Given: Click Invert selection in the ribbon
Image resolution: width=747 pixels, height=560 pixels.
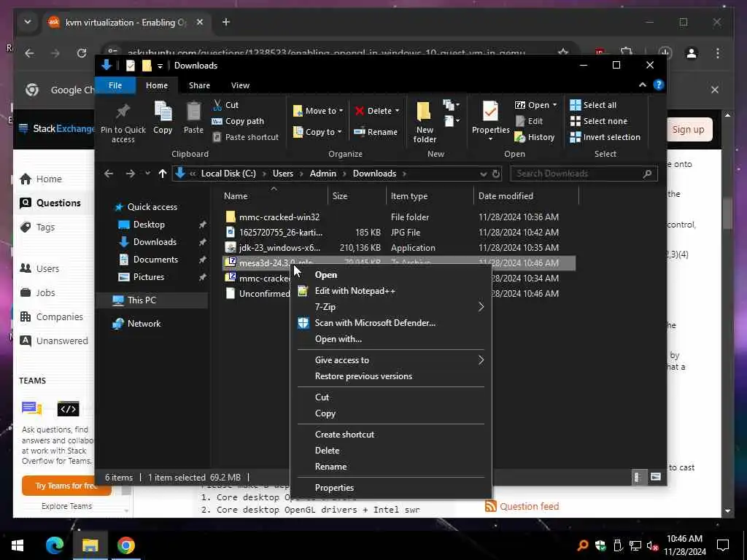Looking at the screenshot, I should [605, 137].
